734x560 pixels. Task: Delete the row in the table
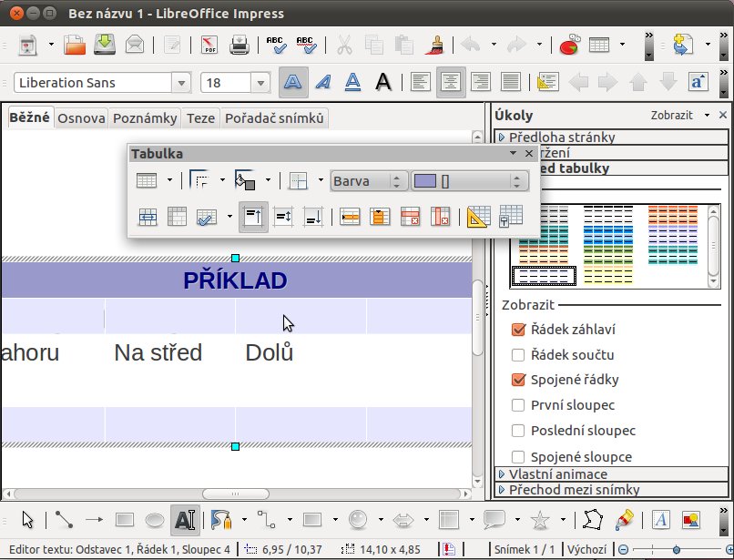(410, 217)
